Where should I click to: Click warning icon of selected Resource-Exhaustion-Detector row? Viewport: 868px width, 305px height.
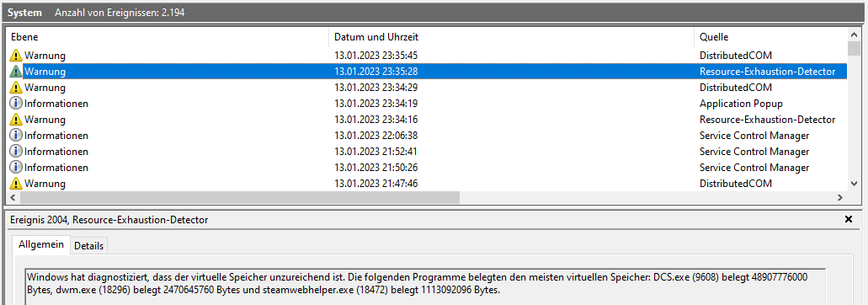tap(16, 72)
